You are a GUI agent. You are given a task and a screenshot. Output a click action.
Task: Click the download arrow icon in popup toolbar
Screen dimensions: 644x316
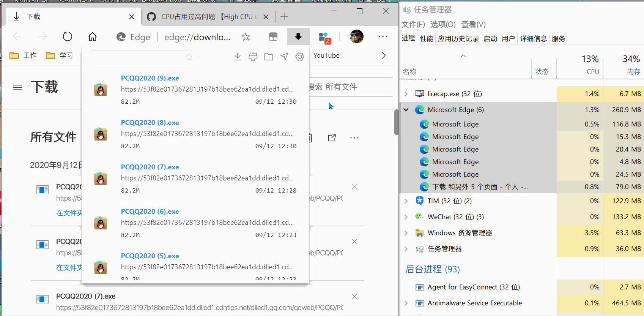click(x=238, y=57)
